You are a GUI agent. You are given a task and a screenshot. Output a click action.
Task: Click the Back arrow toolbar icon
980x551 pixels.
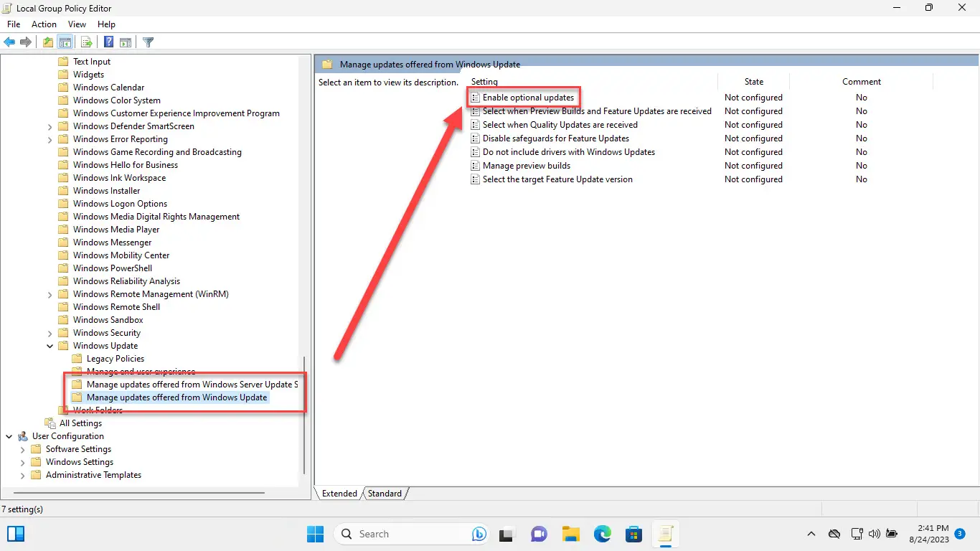coord(10,42)
